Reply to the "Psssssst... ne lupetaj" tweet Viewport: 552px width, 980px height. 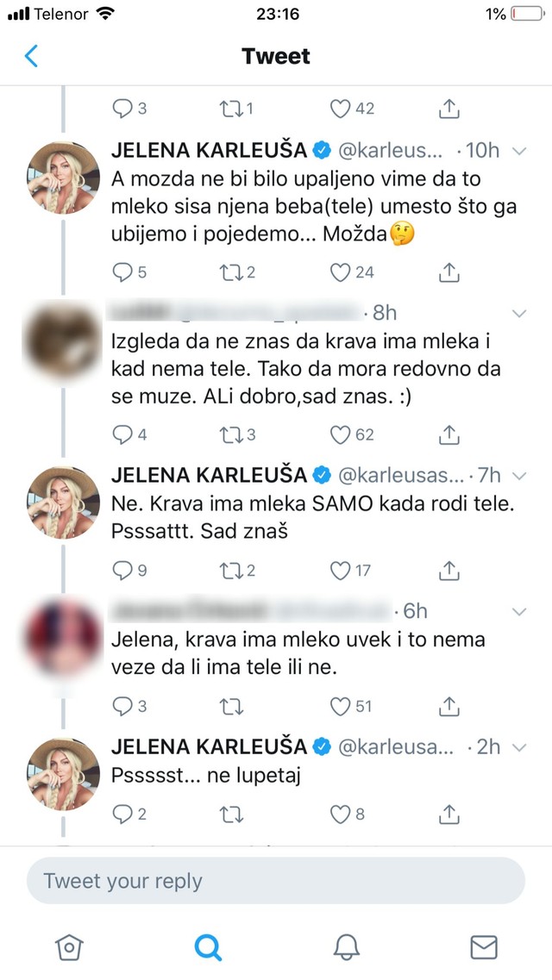123,813
